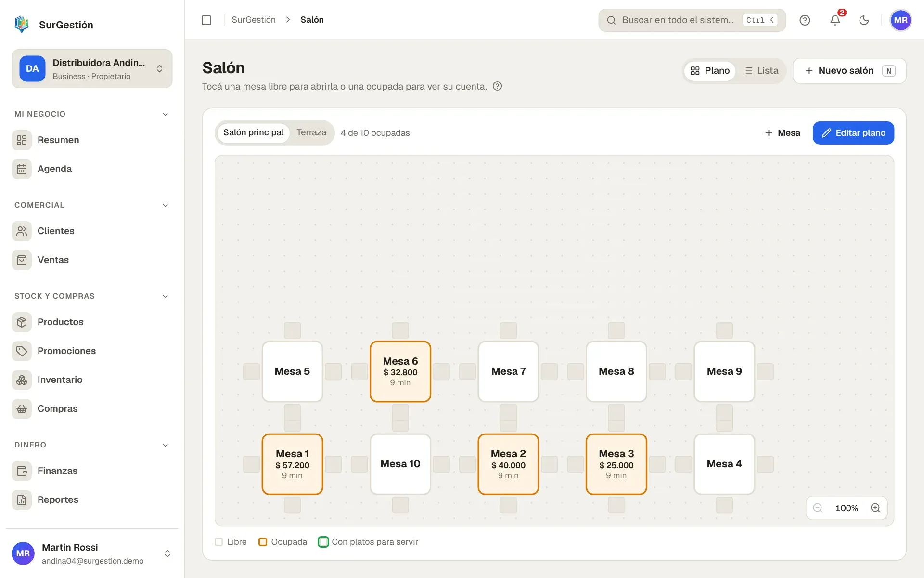Open Martín Rossi user menu

coord(92,553)
